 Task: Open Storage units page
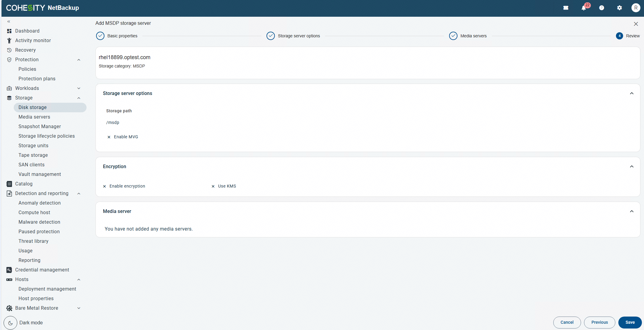point(33,146)
